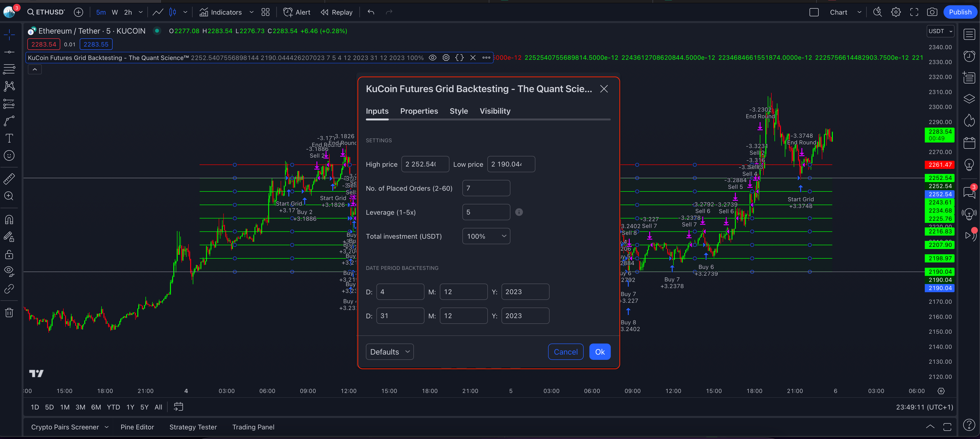This screenshot has height=439, width=980.
Task: Click the Cancel button in dialog
Action: pyautogui.click(x=565, y=352)
